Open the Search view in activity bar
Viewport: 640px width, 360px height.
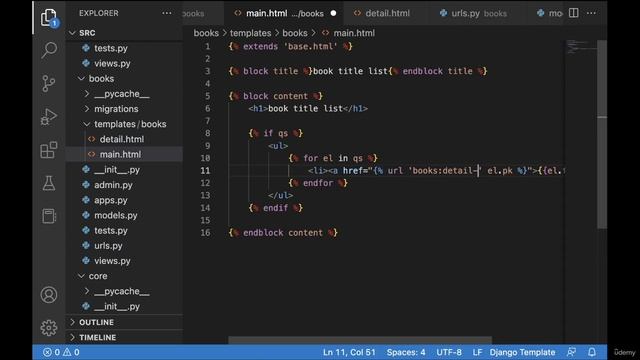(x=49, y=50)
